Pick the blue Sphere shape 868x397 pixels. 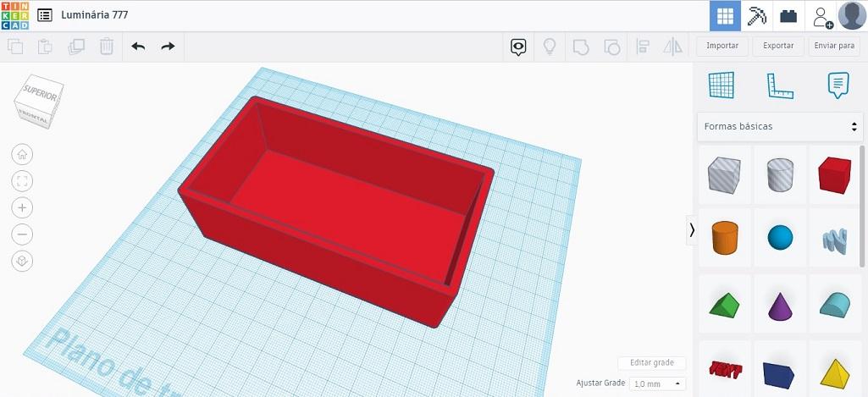click(780, 237)
